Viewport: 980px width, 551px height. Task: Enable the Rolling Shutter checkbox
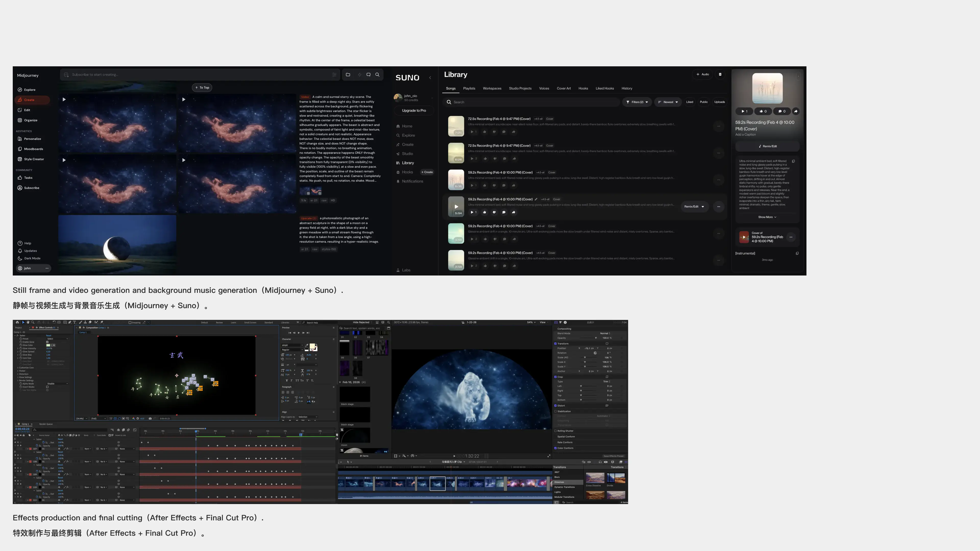pyautogui.click(x=555, y=431)
